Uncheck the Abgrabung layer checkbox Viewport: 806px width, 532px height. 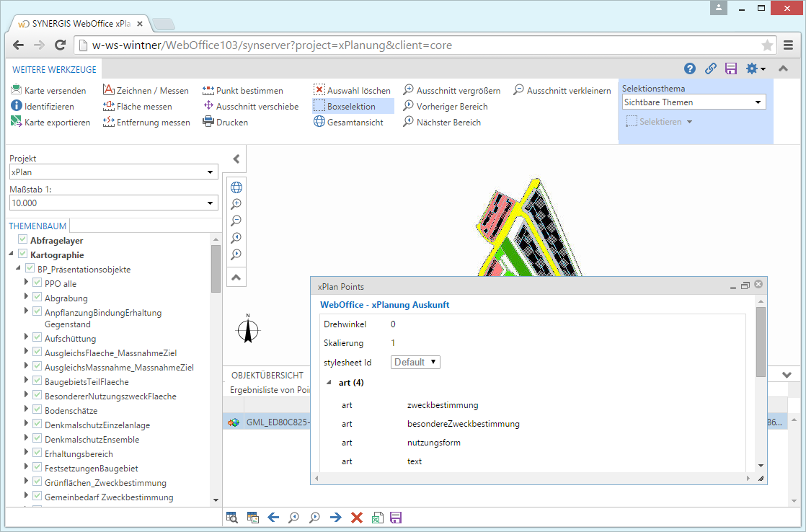[37, 298]
